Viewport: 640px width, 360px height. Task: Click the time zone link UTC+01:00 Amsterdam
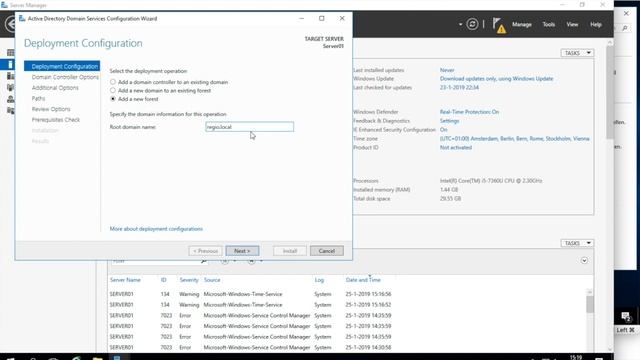point(515,139)
